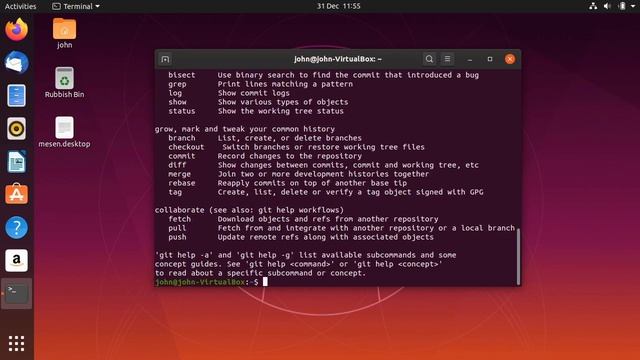
Task: Show Applications grid at dock bottom
Action: pos(16,344)
